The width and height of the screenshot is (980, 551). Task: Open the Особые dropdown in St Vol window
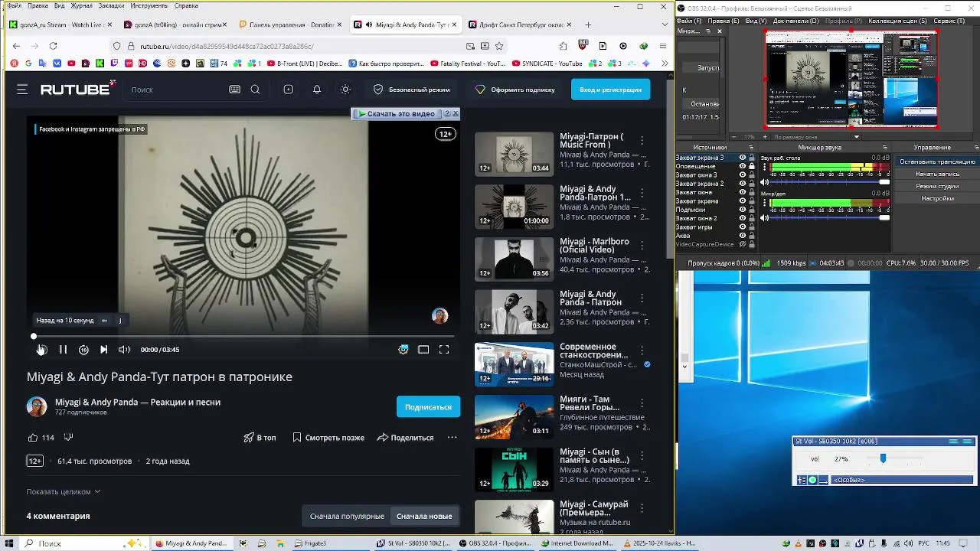(902, 480)
